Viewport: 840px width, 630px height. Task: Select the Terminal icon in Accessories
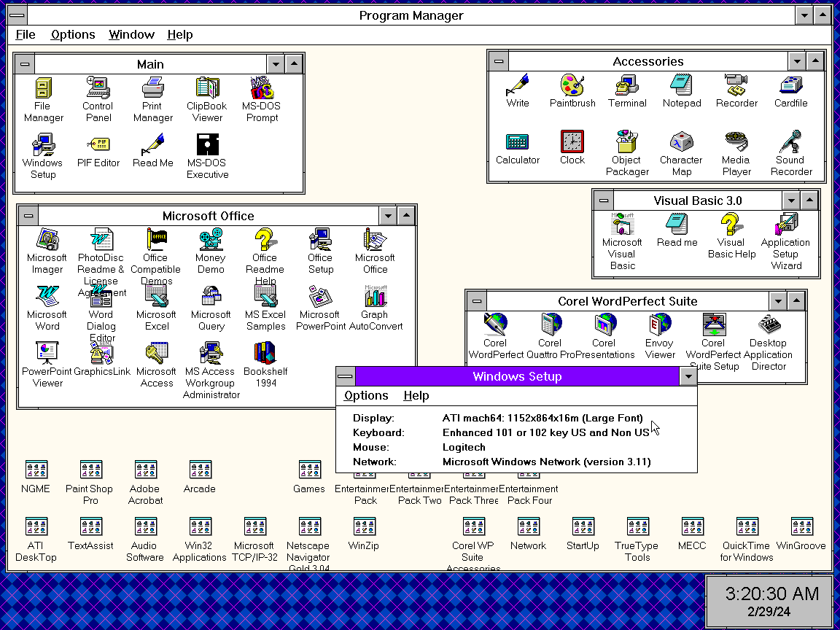point(627,85)
